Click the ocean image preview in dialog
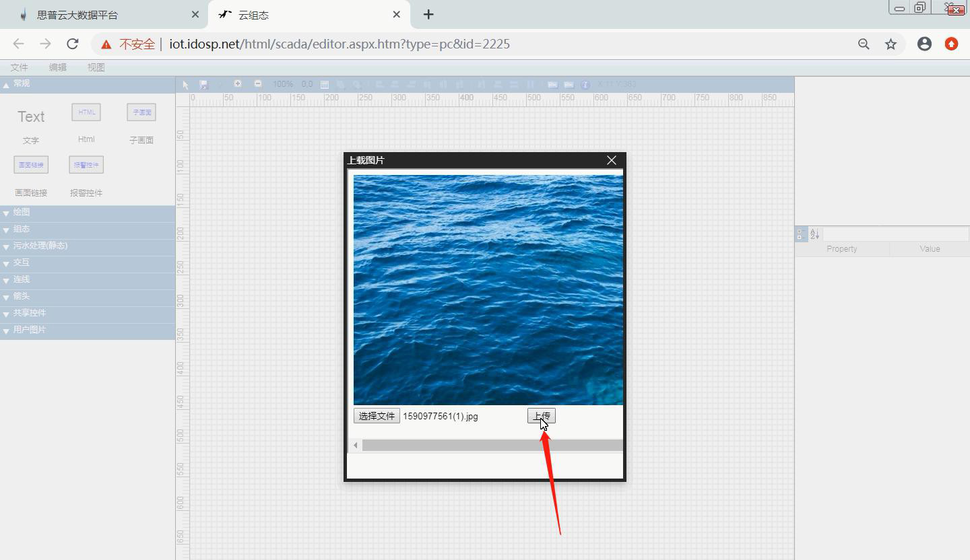The image size is (970, 560). coord(488,289)
